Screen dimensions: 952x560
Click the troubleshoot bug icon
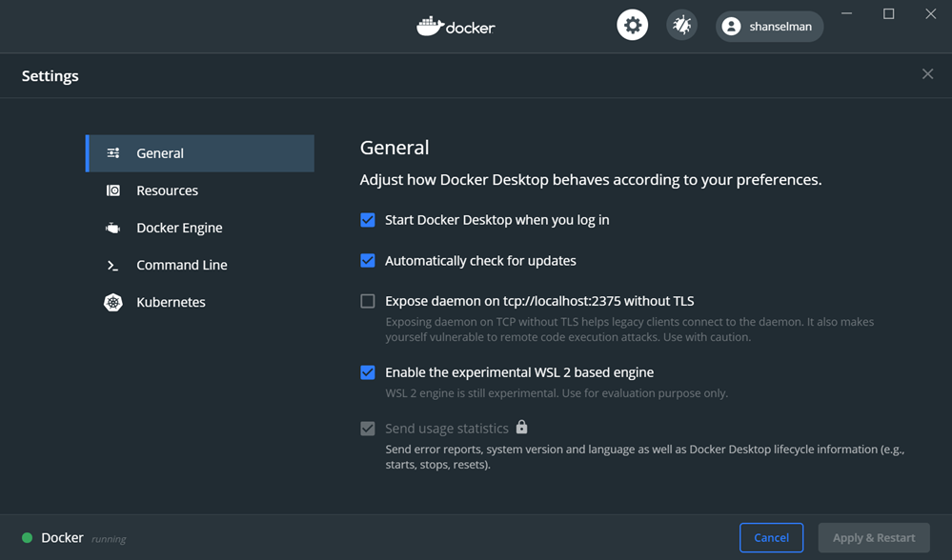(x=680, y=25)
